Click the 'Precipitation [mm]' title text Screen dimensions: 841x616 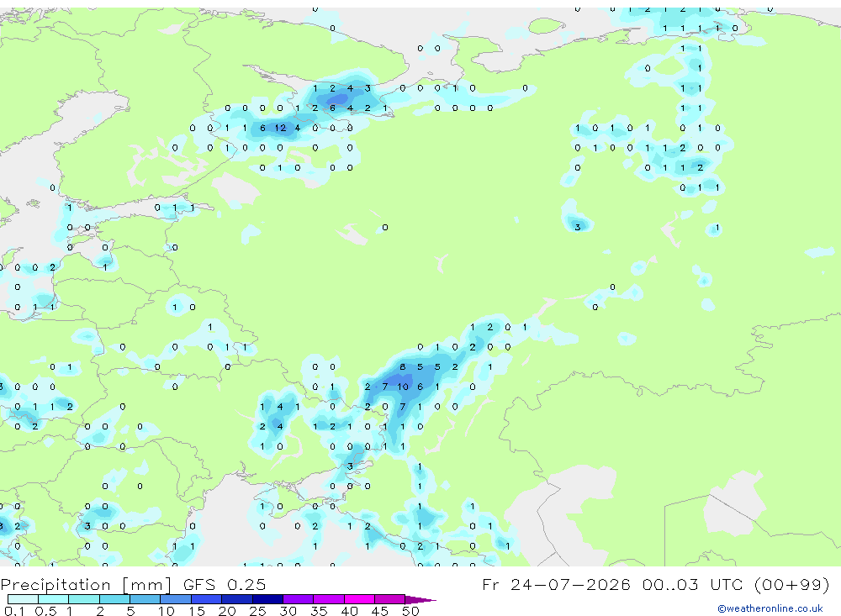[86, 584]
